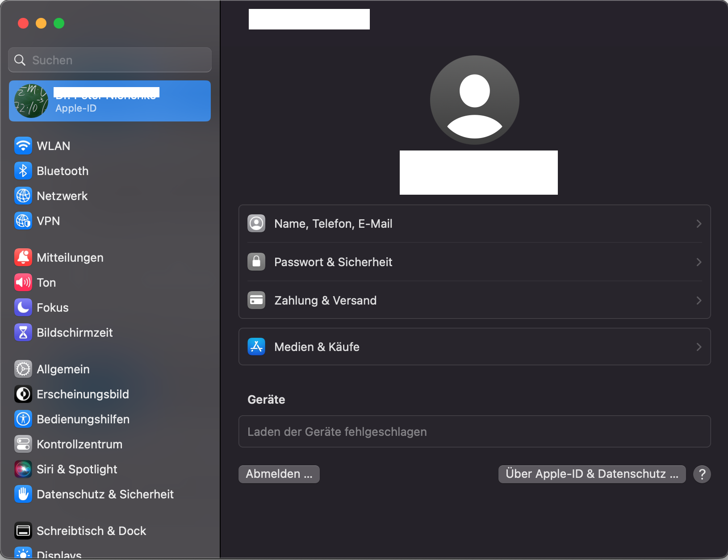Click the Geräte section heading
The height and width of the screenshot is (560, 728).
(x=266, y=399)
